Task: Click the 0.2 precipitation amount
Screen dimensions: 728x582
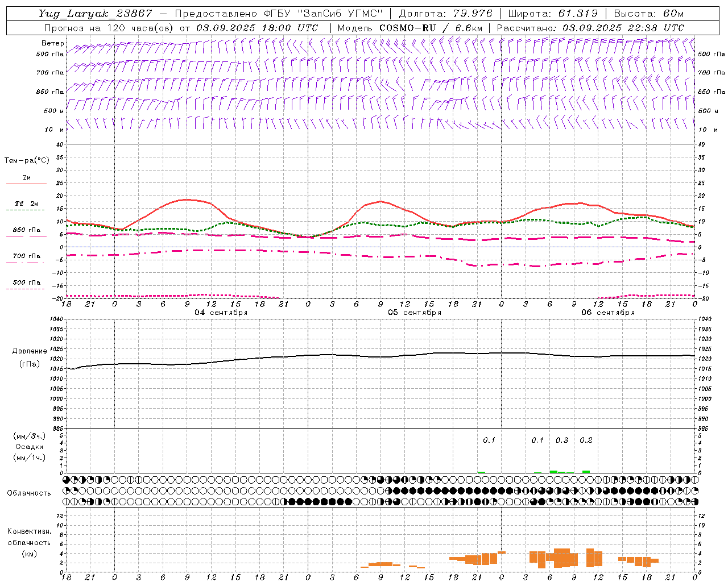Action: click(586, 440)
